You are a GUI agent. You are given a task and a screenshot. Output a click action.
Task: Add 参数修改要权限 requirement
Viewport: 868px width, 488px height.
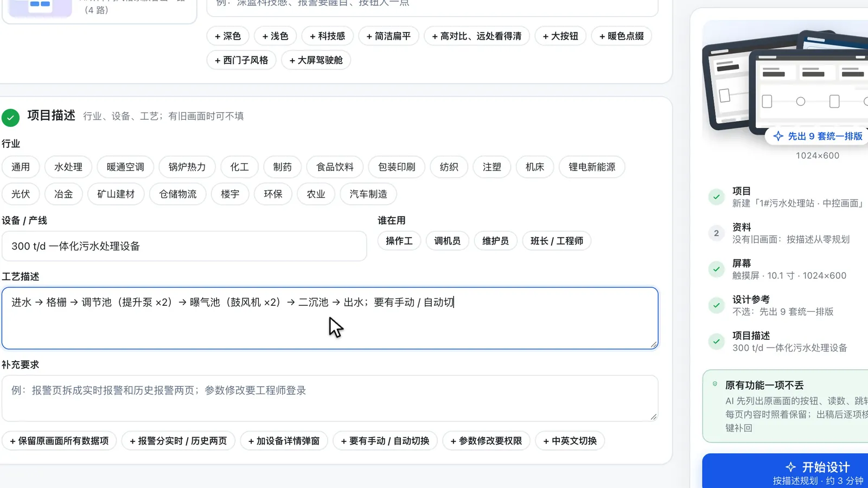coord(487,441)
